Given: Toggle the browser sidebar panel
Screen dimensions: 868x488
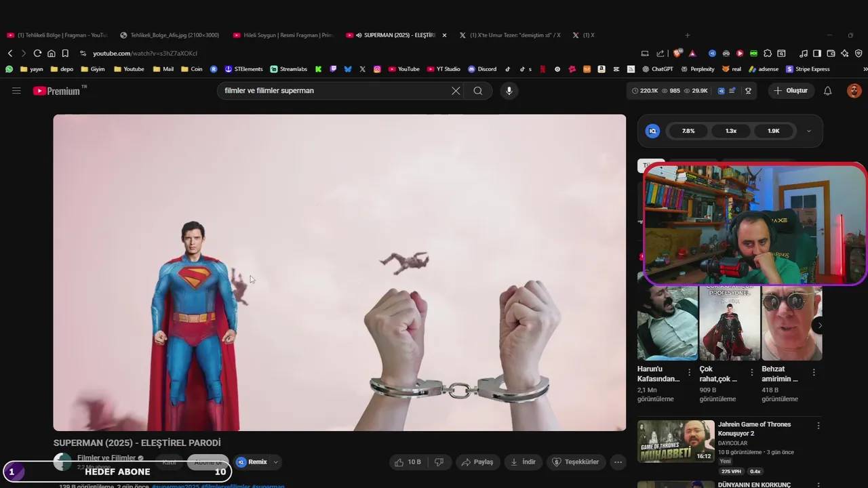Looking at the screenshot, I should pos(817,54).
